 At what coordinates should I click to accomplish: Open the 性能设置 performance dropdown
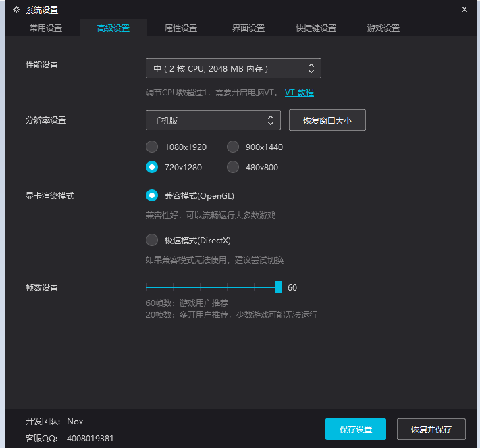click(x=234, y=68)
